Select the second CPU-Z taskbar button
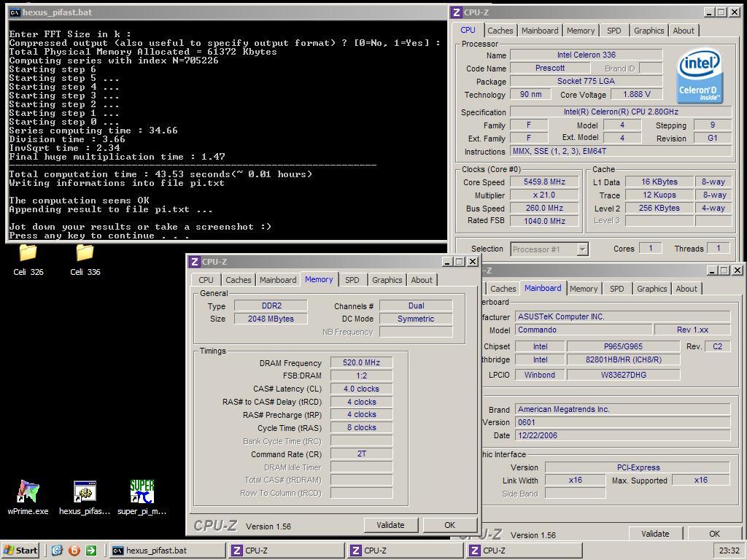Image resolution: width=747 pixels, height=560 pixels. pyautogui.click(x=405, y=551)
